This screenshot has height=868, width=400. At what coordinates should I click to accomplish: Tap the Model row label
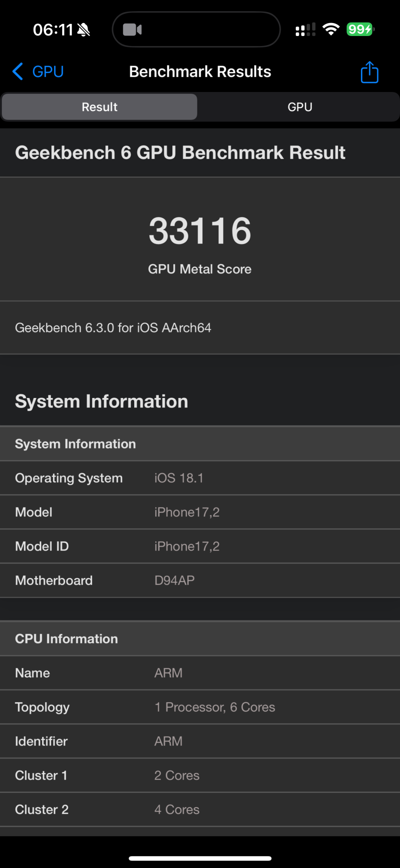[x=34, y=512]
